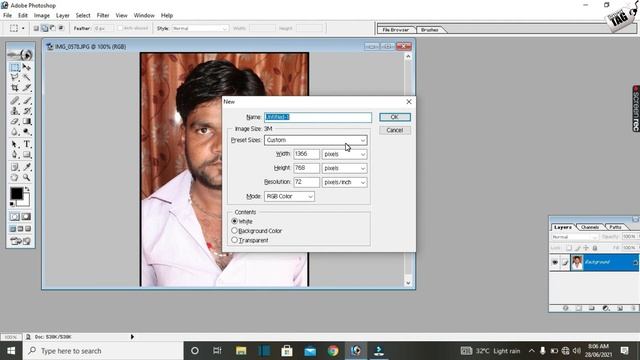
Task: Open File Explorer from the taskbar
Action: click(x=241, y=351)
